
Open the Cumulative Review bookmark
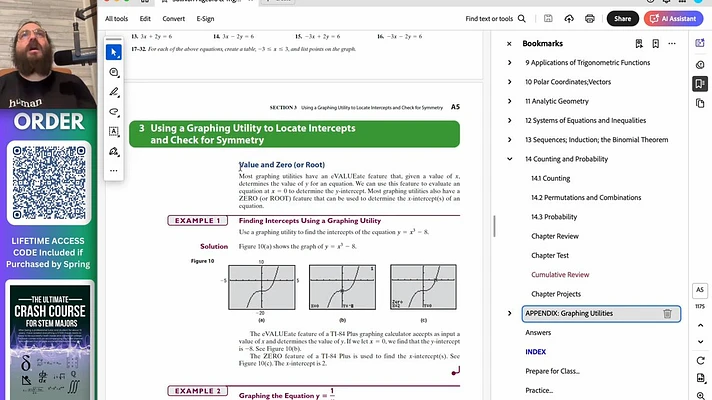click(560, 275)
